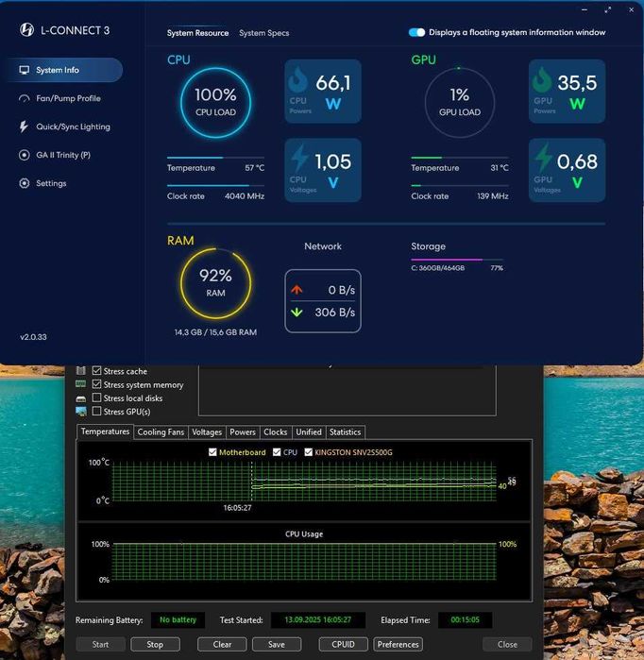Enable Stress GPU(s) checkbox
644x660 pixels.
97,412
